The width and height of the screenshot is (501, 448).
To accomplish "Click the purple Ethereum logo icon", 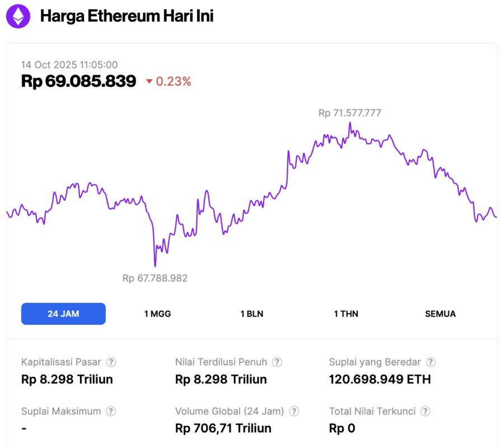I will coord(18,16).
